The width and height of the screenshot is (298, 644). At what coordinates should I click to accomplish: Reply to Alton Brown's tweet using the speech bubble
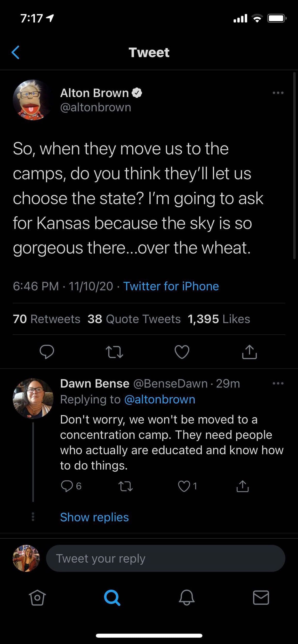click(47, 352)
